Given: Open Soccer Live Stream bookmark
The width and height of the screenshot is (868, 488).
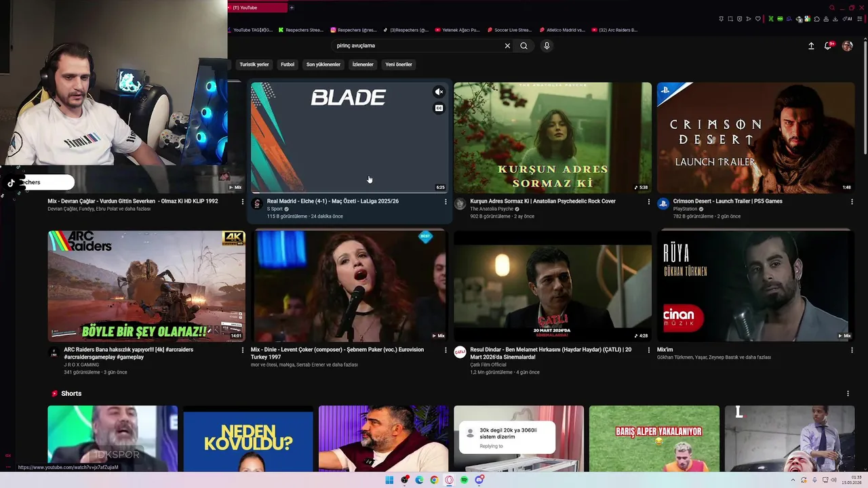Looking at the screenshot, I should pos(510,30).
